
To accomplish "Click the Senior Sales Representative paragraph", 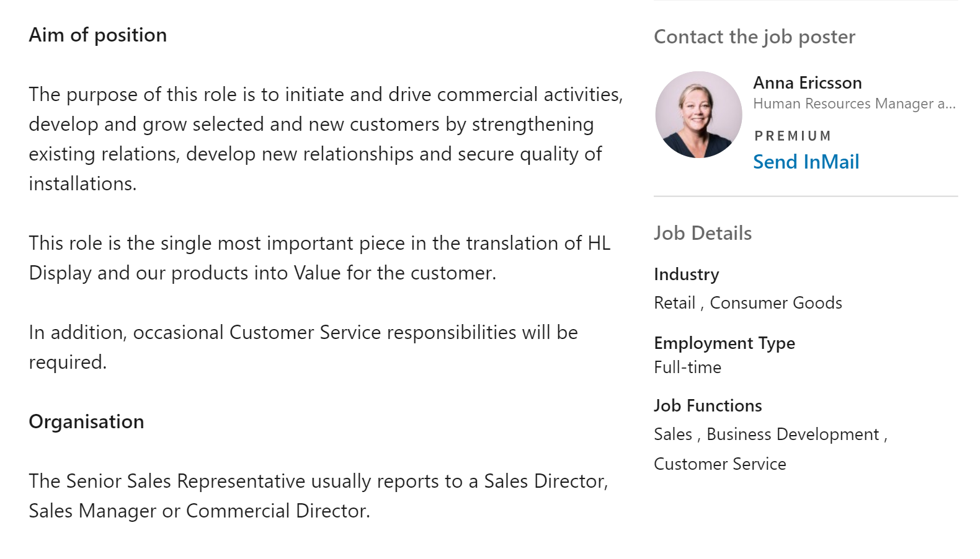I will click(x=318, y=496).
